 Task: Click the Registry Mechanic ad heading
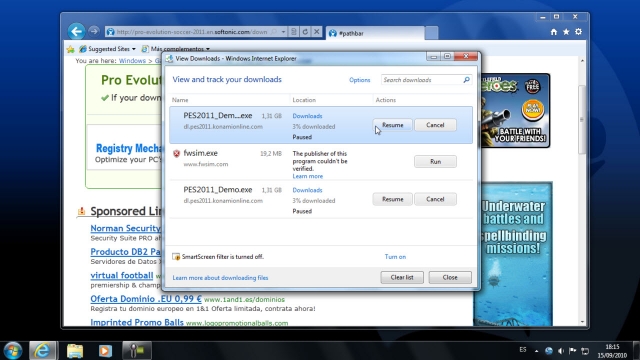coord(129,148)
